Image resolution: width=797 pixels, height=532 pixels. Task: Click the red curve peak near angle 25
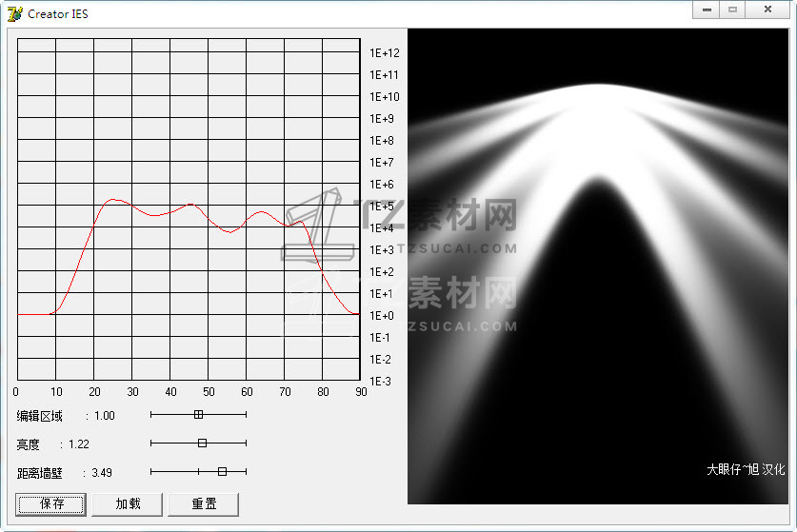coord(113,200)
